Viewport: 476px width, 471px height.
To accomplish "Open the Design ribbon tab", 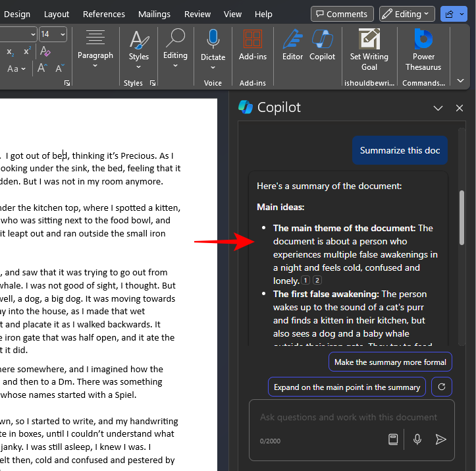I will [16, 14].
